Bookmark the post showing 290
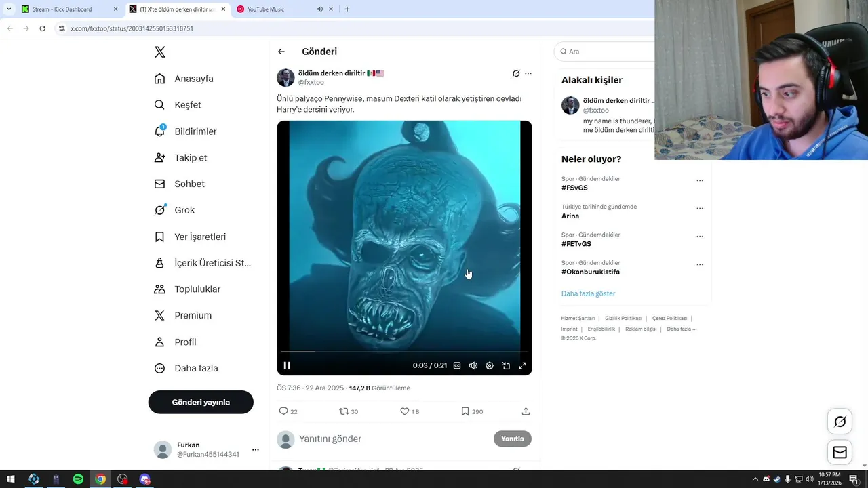The height and width of the screenshot is (488, 868). pos(472,411)
